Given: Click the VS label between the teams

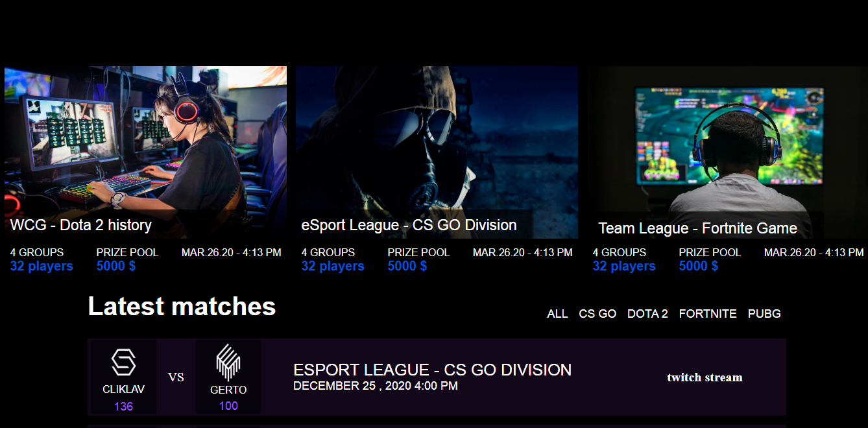Looking at the screenshot, I should tap(176, 376).
